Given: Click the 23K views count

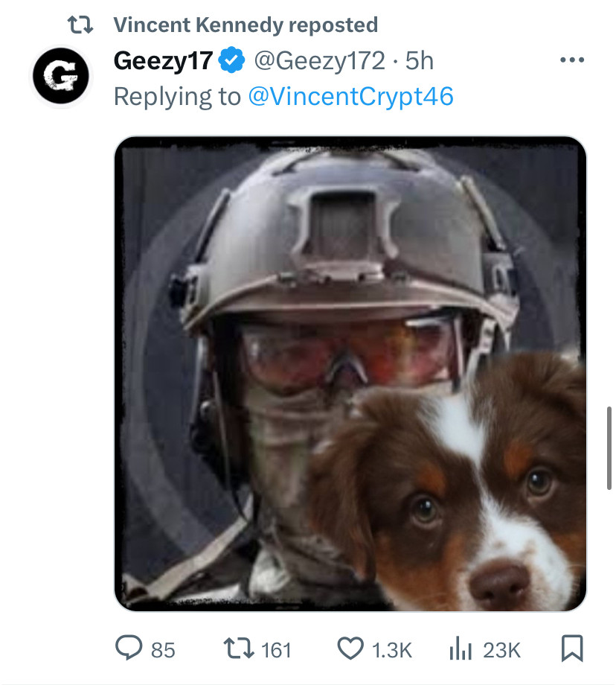Looking at the screenshot, I should (501, 650).
